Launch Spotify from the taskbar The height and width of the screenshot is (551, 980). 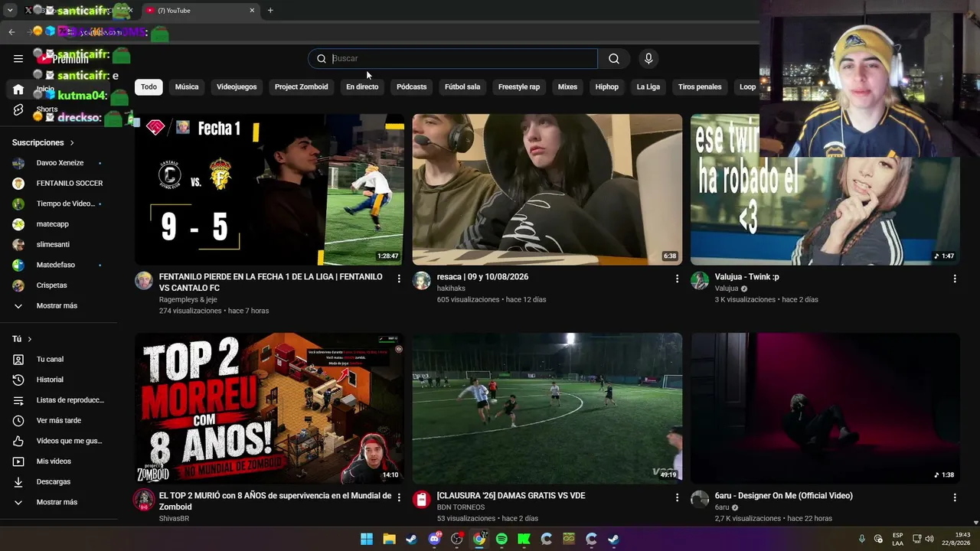(501, 539)
